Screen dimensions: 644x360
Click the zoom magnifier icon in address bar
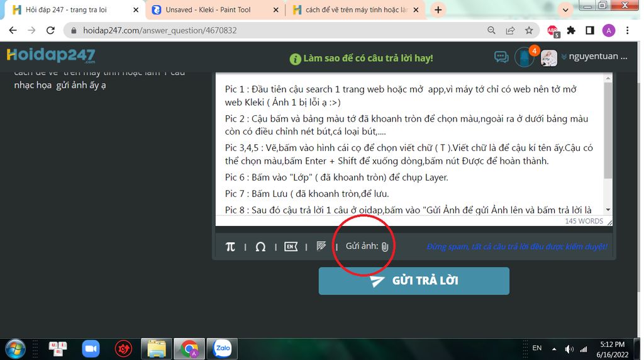[491, 30]
